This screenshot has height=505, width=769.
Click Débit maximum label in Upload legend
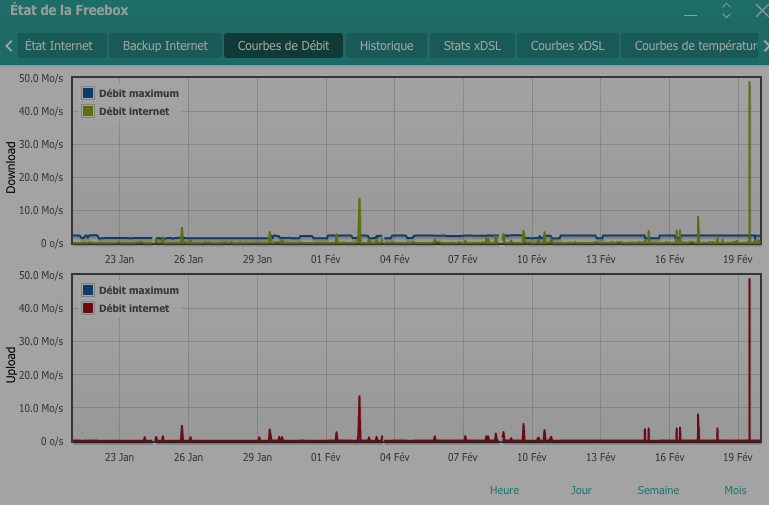click(x=139, y=290)
